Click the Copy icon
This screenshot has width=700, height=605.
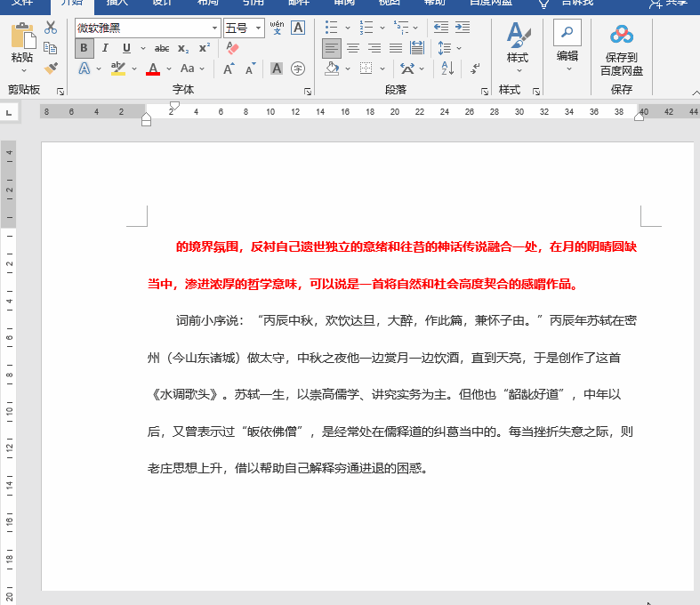coord(51,48)
